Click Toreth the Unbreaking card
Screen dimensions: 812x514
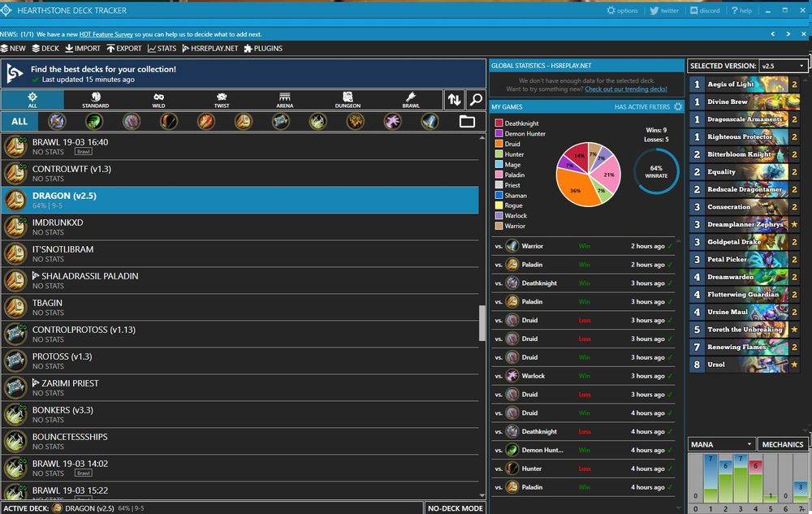click(745, 329)
